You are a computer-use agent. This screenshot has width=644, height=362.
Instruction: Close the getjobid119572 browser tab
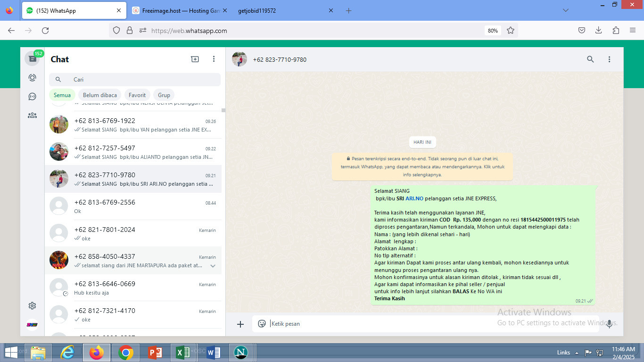(330, 10)
